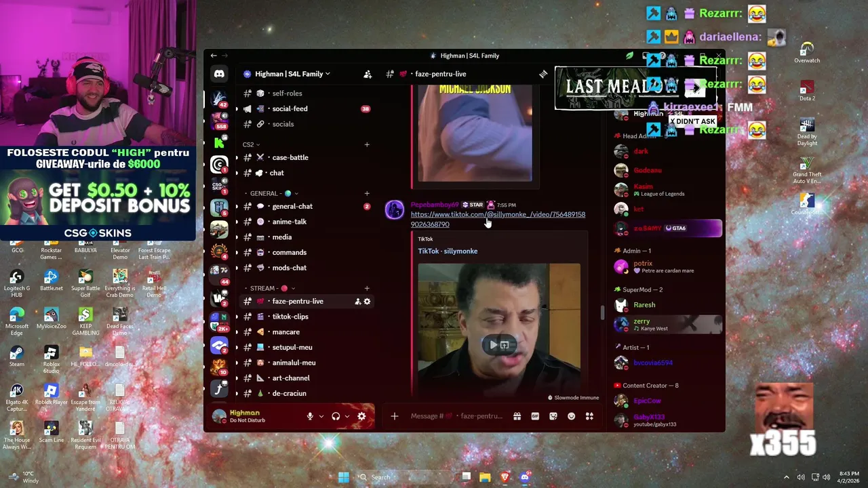Click plus attachment button beside message box

click(x=394, y=416)
